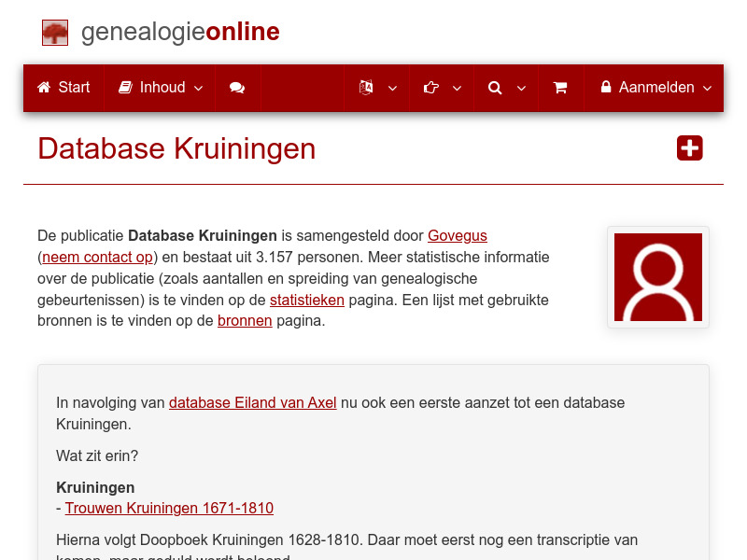Screen dimensions: 747x560
Task: Open the search magnifier icon
Action: 495,87
